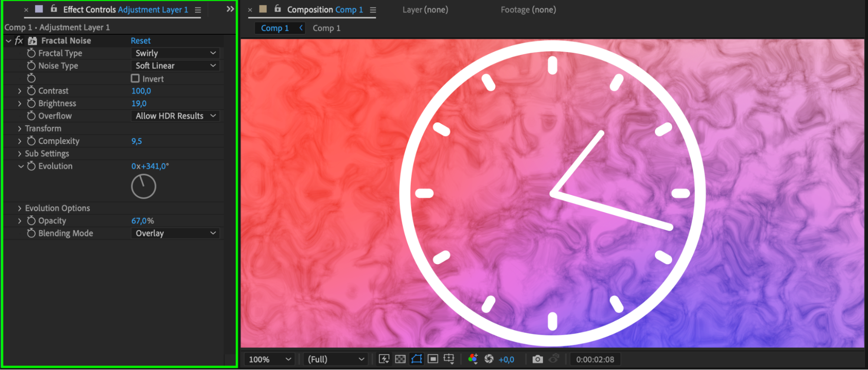Image resolution: width=868 pixels, height=370 pixels.
Task: Toggle the Opacity stopwatch
Action: 31,221
